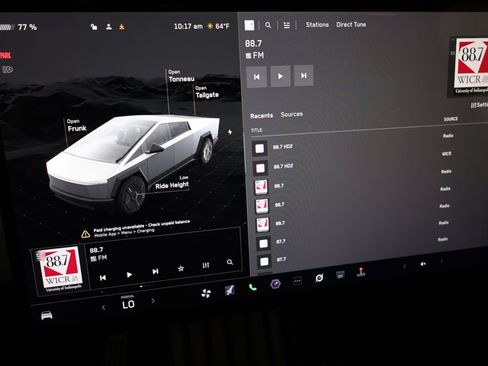
Task: Open the phone app in the dock
Action: coord(252,287)
